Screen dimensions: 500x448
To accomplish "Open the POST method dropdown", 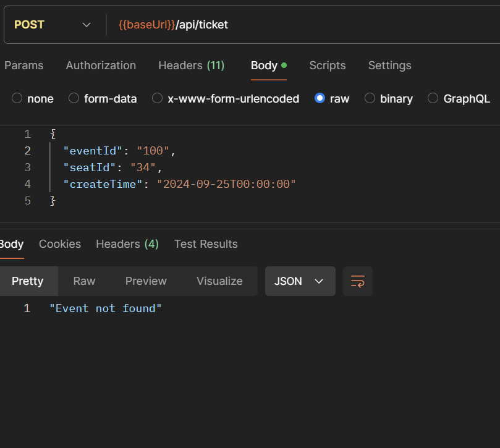I will [53, 25].
